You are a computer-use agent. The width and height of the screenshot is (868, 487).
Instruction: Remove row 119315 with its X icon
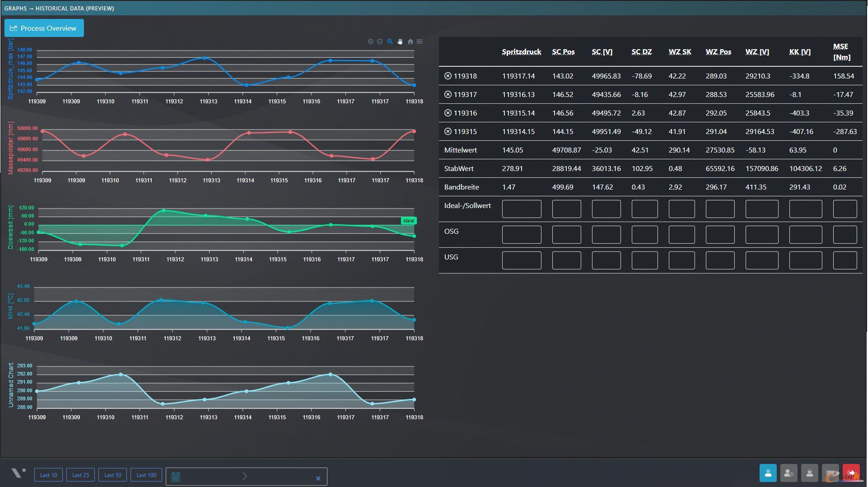coord(448,131)
